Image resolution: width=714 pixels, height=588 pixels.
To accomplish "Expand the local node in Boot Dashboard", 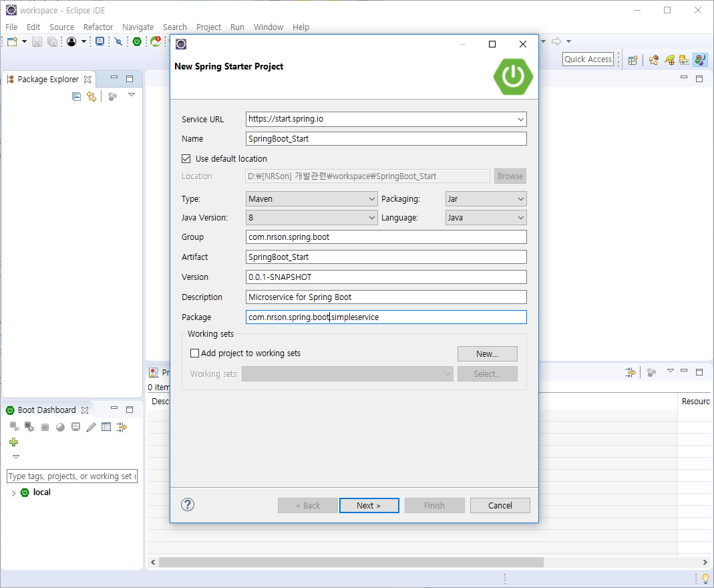I will tap(13, 493).
